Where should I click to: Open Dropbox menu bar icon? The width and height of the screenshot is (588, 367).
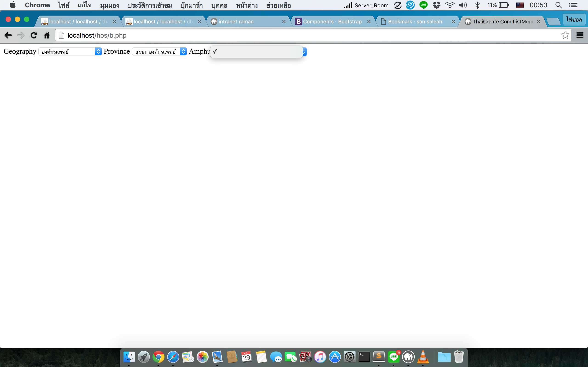click(437, 5)
